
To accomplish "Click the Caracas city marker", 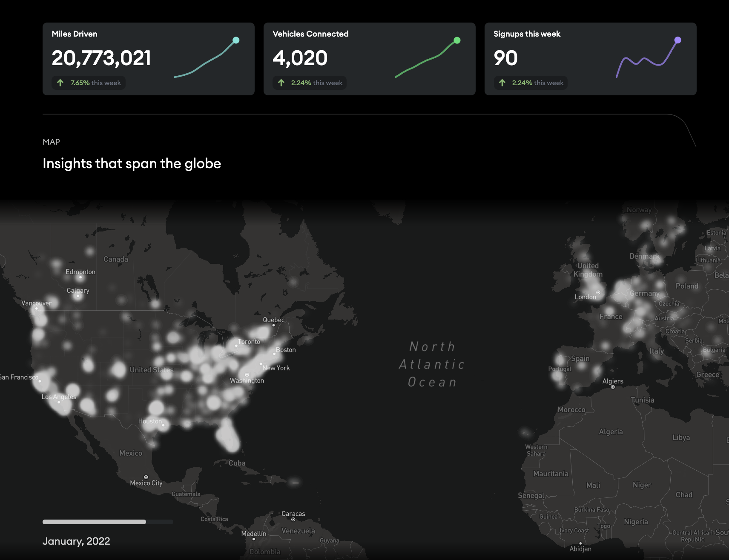I will 293,519.
